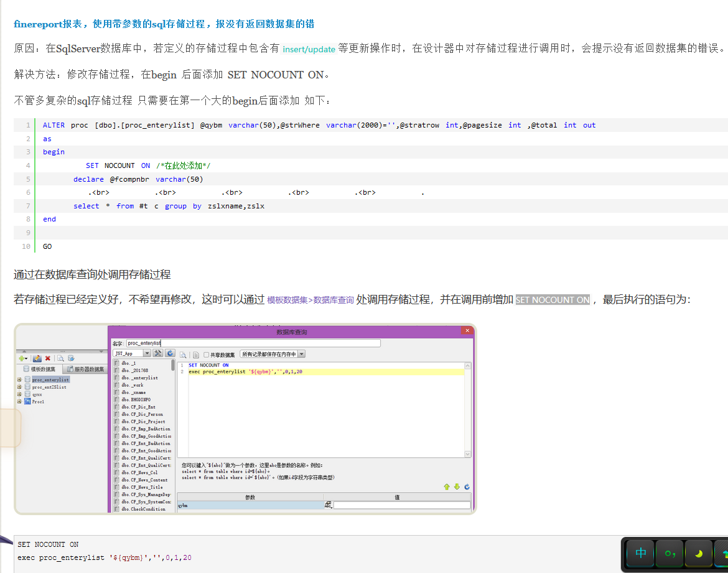Click the 参数 column header
The width and height of the screenshot is (728, 573).
[x=250, y=497]
